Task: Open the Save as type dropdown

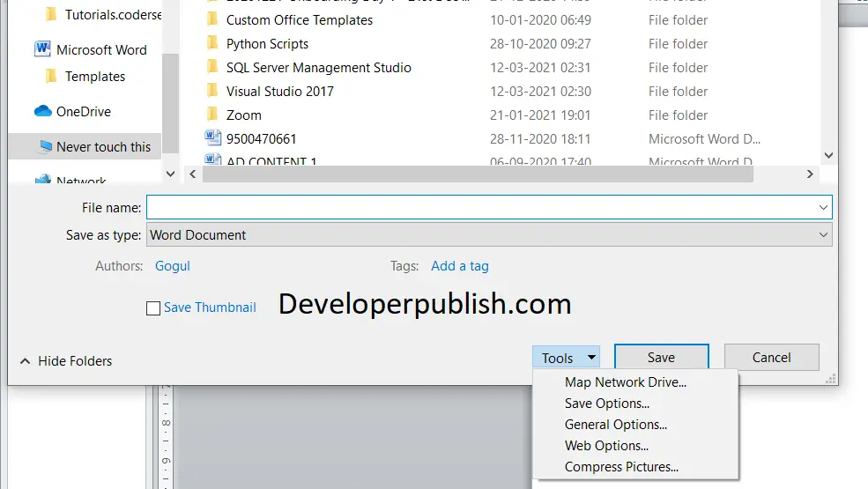Action: 489,235
